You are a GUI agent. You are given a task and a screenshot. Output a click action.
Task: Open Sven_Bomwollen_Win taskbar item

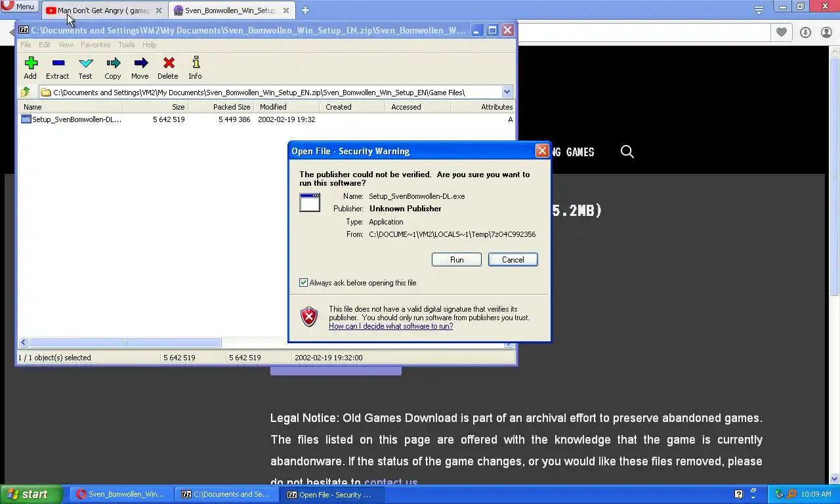point(121,494)
